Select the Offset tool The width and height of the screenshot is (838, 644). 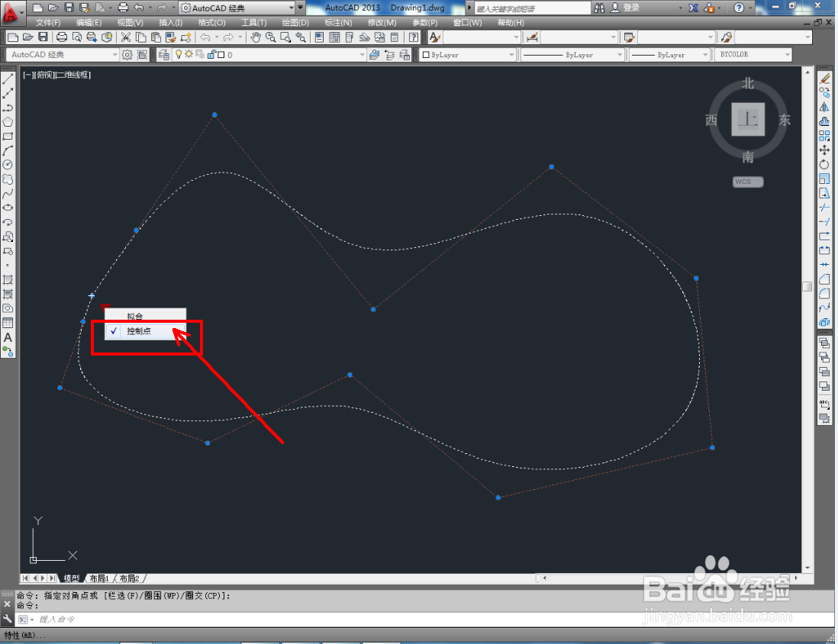(x=824, y=122)
